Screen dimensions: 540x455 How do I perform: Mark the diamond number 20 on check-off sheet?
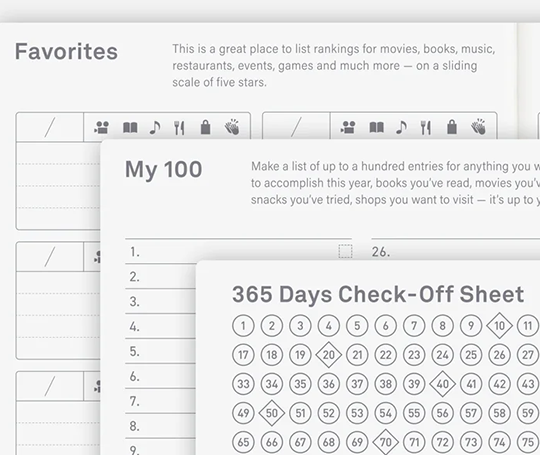[x=329, y=355]
